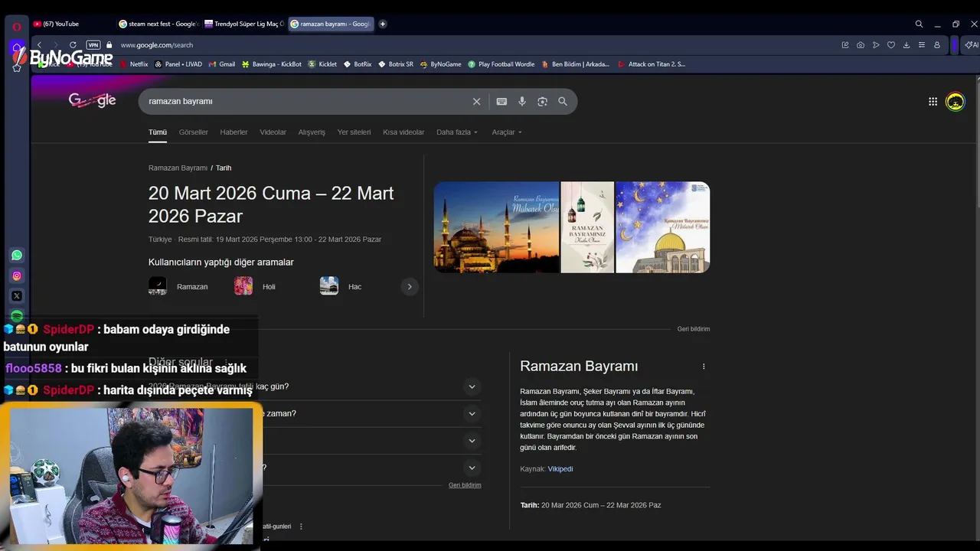980x551 pixels.
Task: Select the Kısa videolar results tab
Action: (403, 132)
